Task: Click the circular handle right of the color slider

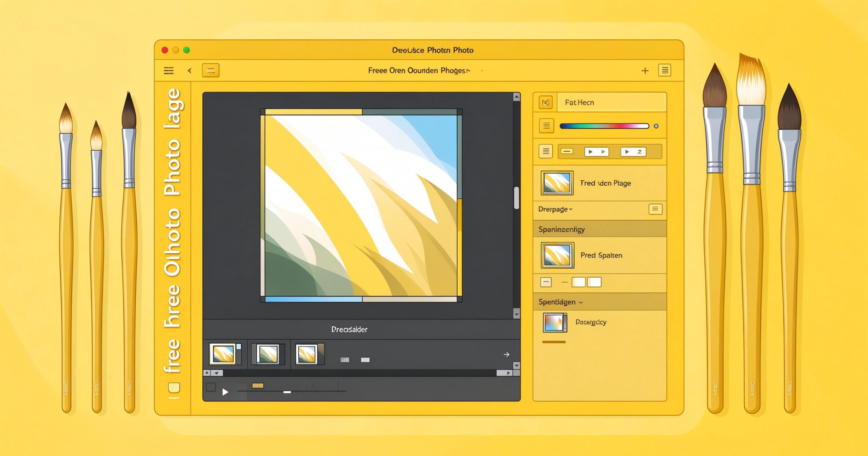Action: pos(656,126)
